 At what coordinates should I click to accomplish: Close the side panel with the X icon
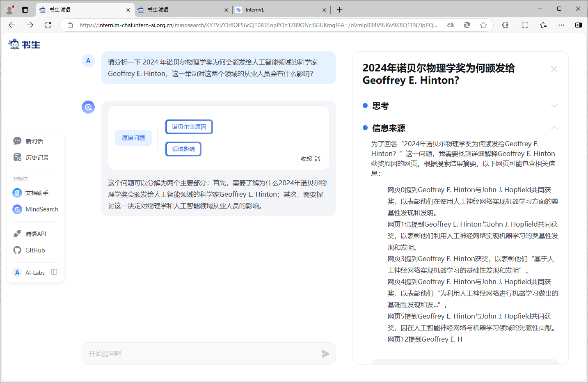[554, 69]
